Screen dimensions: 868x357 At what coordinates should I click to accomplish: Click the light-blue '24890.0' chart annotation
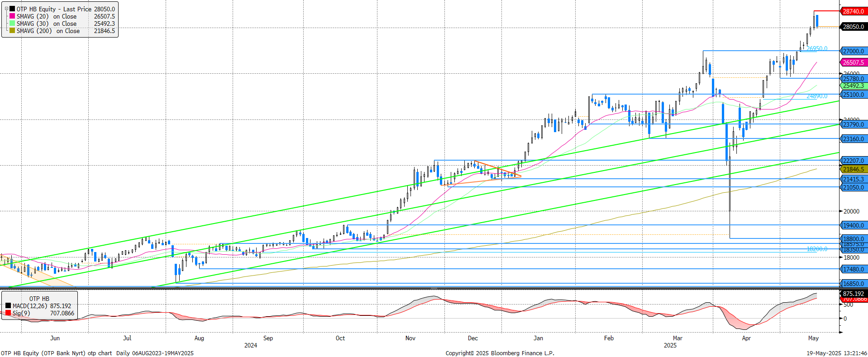tap(817, 96)
